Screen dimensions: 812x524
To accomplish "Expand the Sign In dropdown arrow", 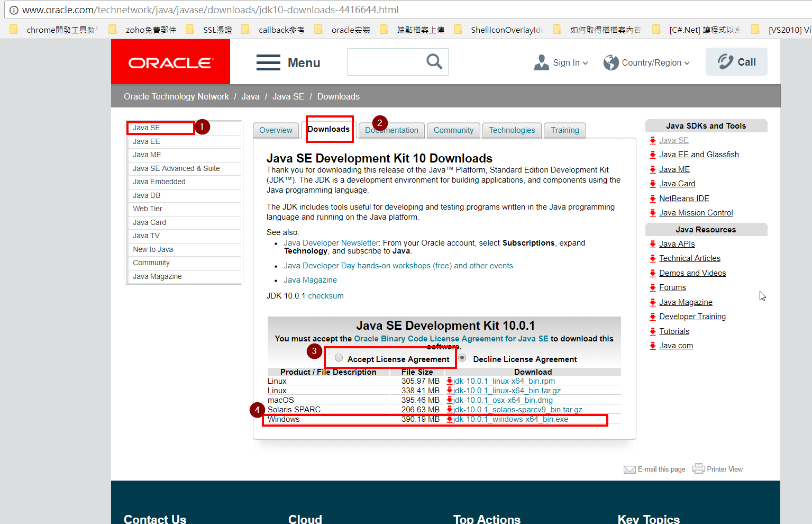I will tap(585, 63).
